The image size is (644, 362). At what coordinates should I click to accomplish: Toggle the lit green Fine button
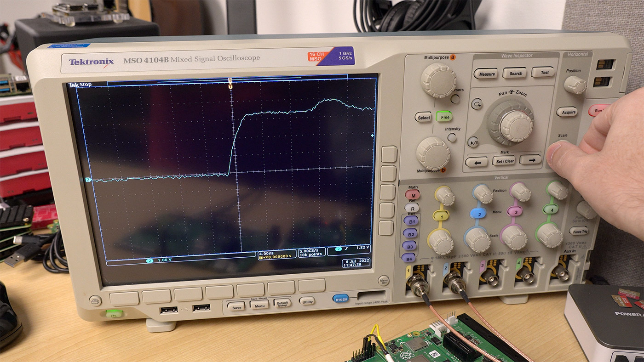445,117
